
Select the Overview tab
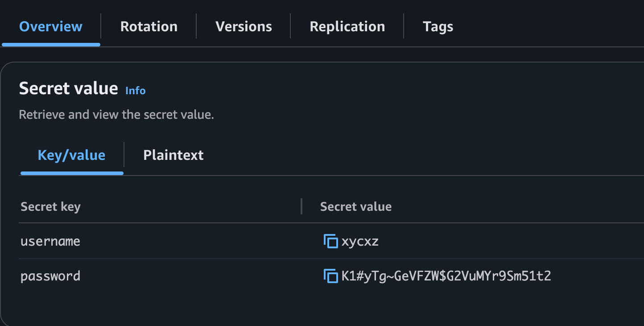50,26
